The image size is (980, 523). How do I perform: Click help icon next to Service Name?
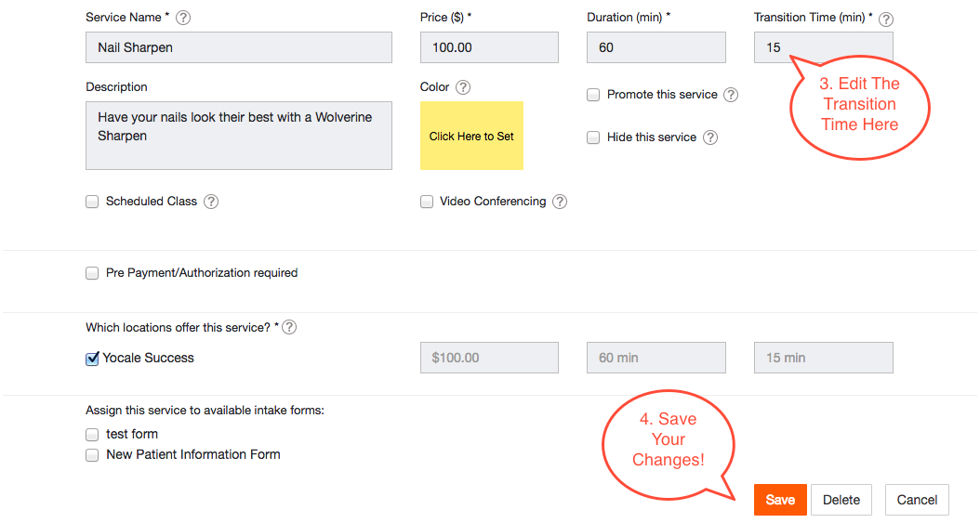pyautogui.click(x=183, y=18)
